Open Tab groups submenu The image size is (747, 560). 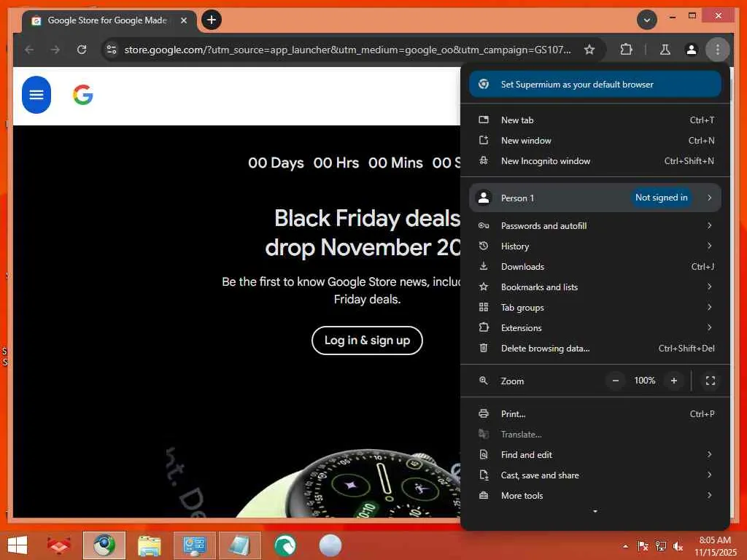pyautogui.click(x=595, y=308)
